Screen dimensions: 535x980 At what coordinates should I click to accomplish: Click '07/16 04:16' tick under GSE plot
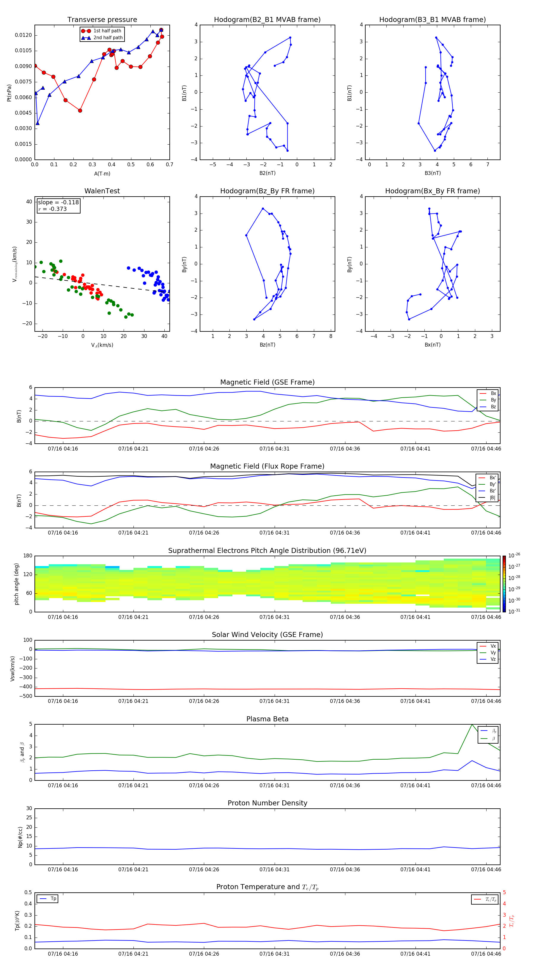coord(63,448)
